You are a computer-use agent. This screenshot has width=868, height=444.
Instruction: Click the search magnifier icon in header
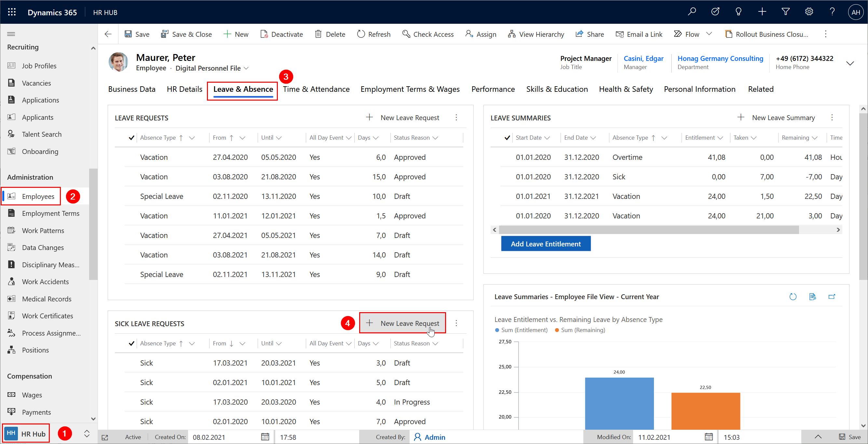(692, 12)
